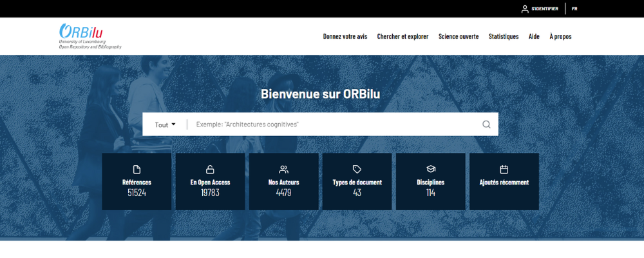Click the 4479 authors count
644x258 pixels.
[283, 193]
